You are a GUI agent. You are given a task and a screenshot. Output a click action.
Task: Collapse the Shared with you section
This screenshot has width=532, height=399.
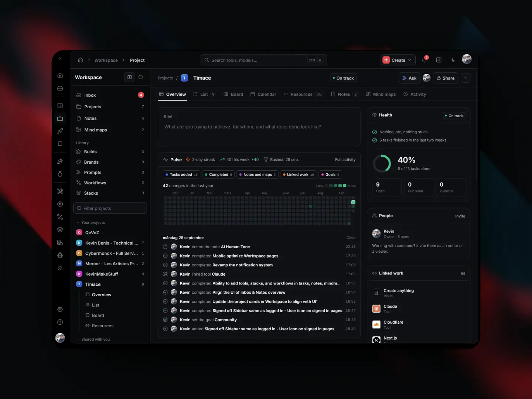93,339
